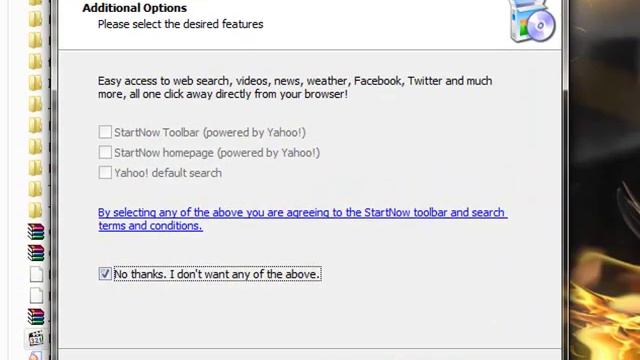Select the second WinRAR archive above blank files
The width and height of the screenshot is (640, 360).
point(36,253)
